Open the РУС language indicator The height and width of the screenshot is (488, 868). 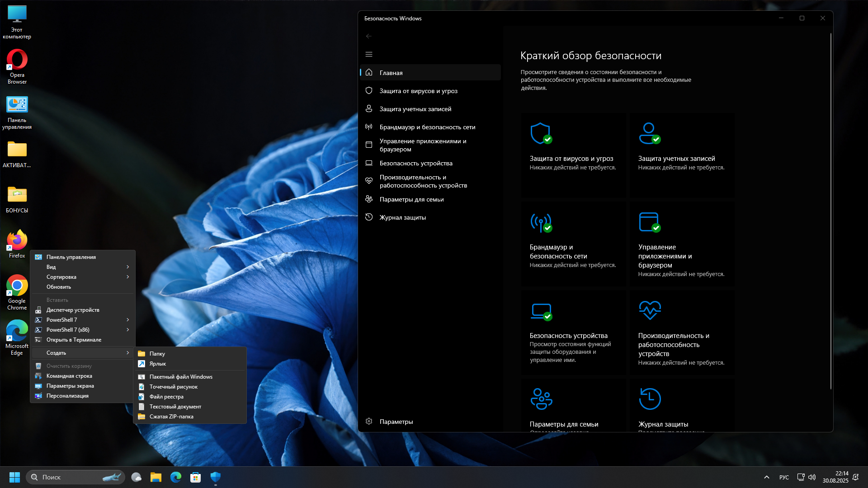click(x=784, y=477)
